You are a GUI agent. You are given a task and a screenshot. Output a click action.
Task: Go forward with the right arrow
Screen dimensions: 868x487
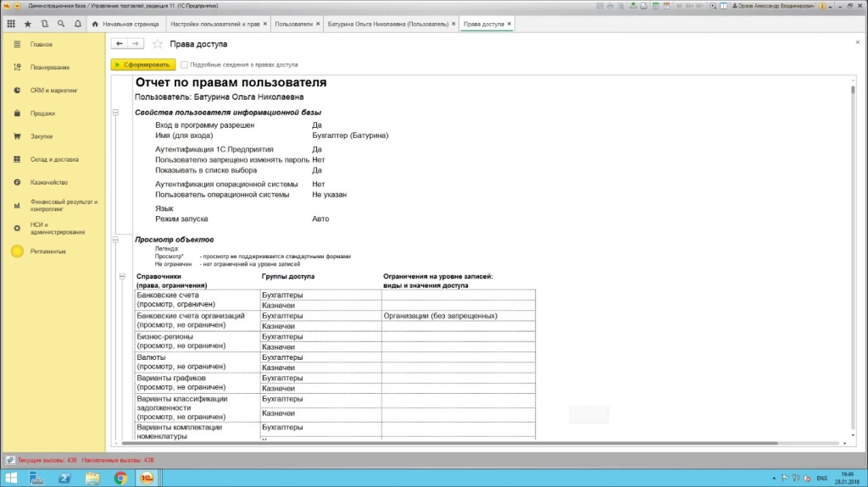pyautogui.click(x=136, y=44)
